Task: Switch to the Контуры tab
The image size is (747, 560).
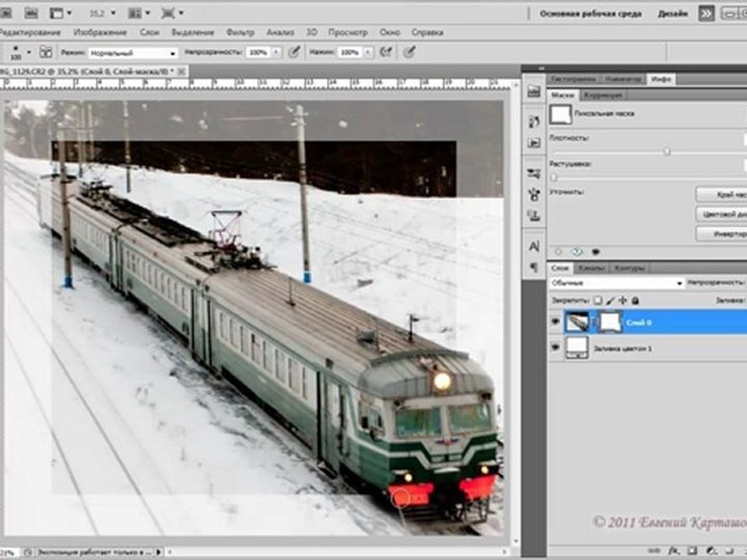Action: click(630, 268)
